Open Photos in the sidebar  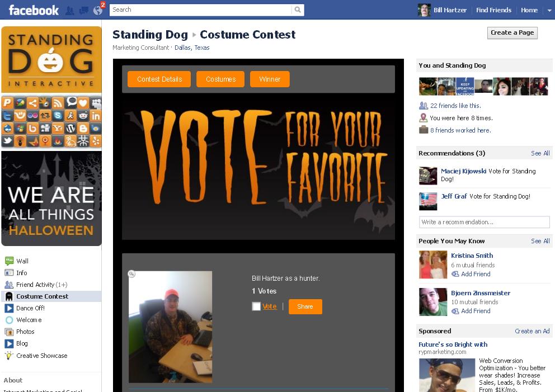pyautogui.click(x=25, y=332)
